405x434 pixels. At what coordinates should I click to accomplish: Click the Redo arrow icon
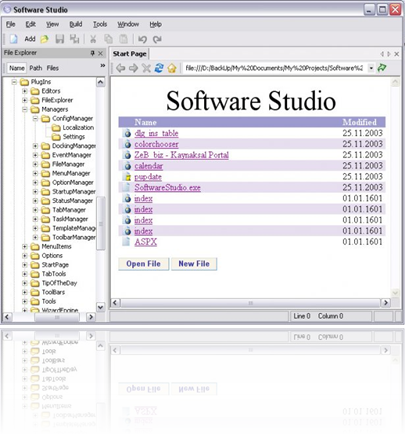coord(157,39)
